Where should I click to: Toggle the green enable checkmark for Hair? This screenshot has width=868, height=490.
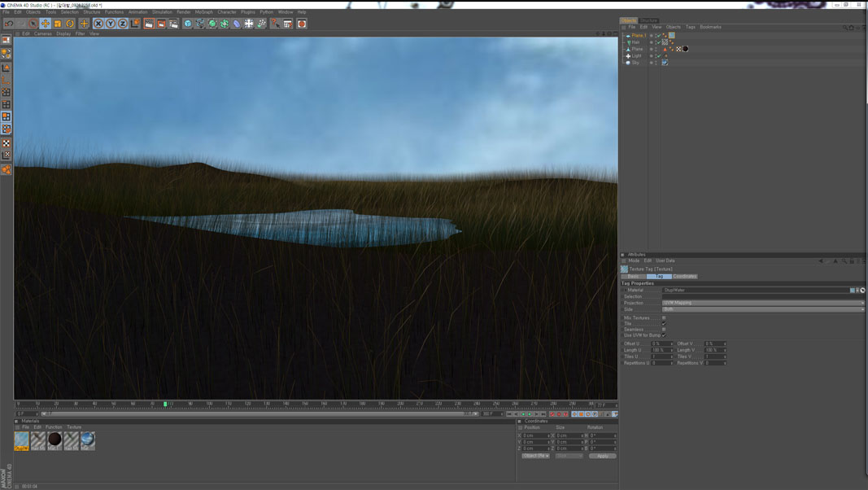(659, 42)
